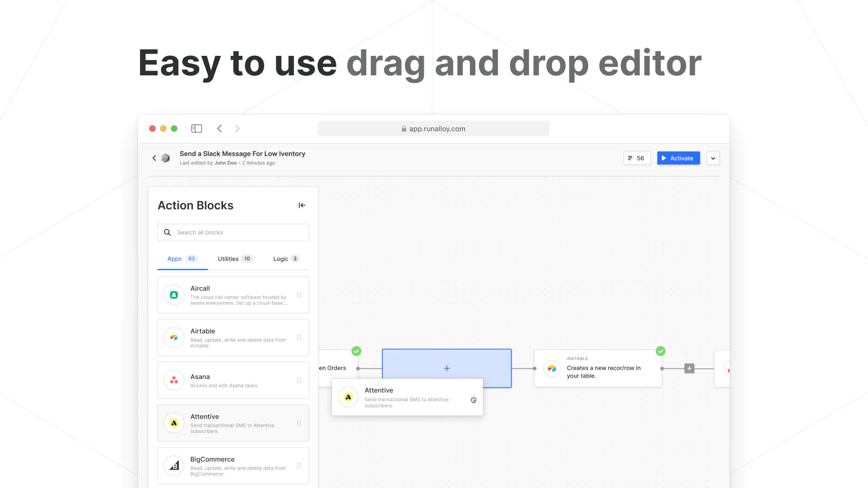Click green checkmark on Orders step

tap(356, 351)
